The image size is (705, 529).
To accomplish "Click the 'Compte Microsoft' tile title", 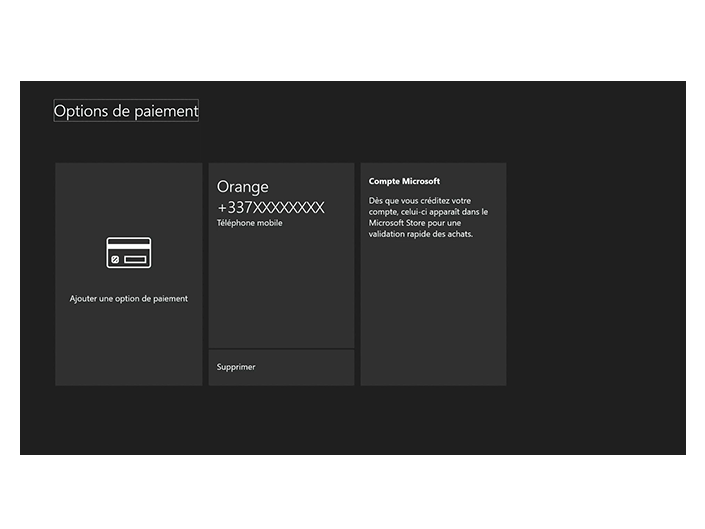I will pos(404,181).
